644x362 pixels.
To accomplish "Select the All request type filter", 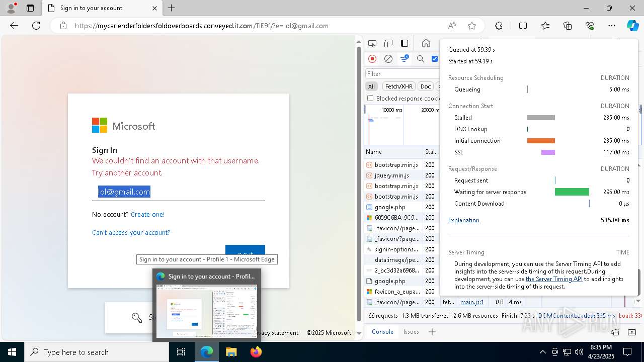I will tap(371, 86).
